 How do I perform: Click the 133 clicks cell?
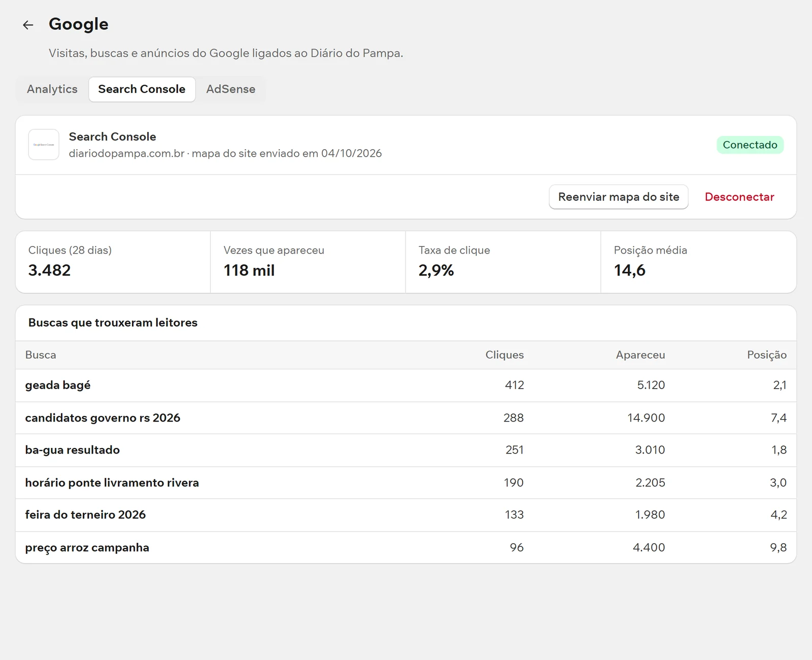(x=514, y=515)
